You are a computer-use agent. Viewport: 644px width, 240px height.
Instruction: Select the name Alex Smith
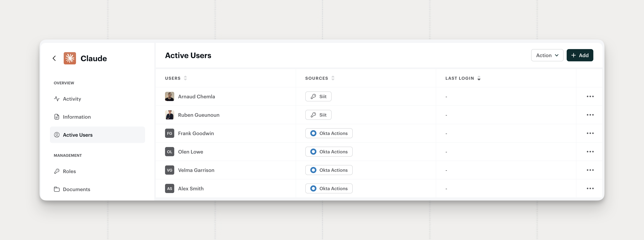(x=191, y=189)
